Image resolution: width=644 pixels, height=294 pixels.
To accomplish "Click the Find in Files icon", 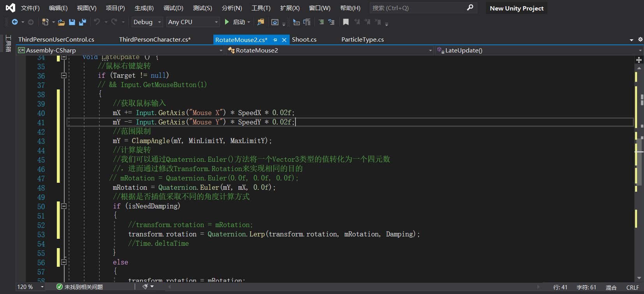I will coord(260,22).
